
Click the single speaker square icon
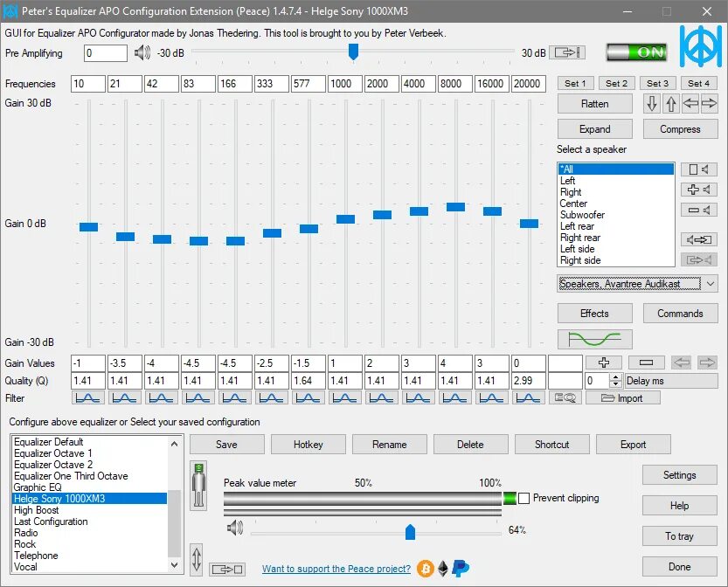[699, 169]
